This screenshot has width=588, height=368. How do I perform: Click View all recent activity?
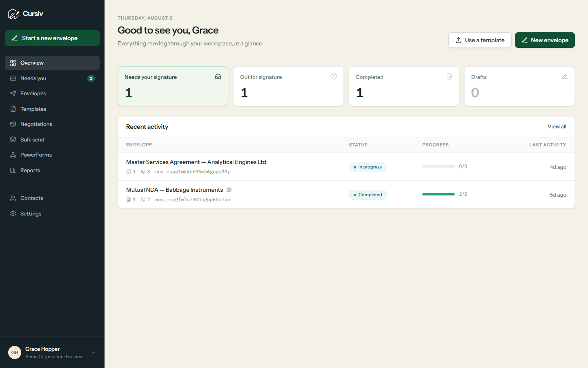pyautogui.click(x=557, y=127)
